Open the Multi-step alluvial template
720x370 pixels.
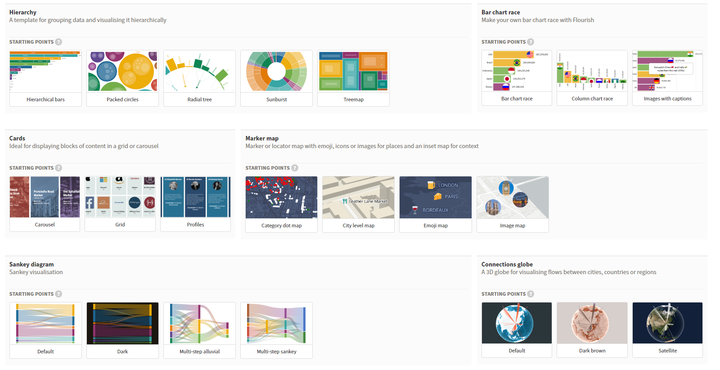coord(199,330)
